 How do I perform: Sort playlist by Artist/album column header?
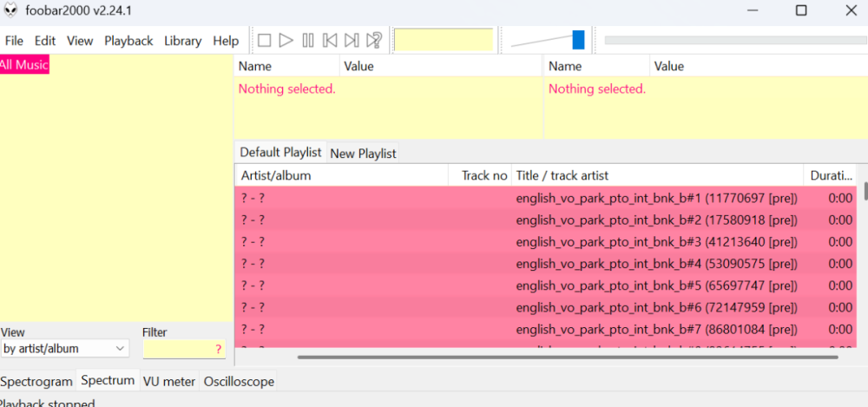click(x=339, y=175)
